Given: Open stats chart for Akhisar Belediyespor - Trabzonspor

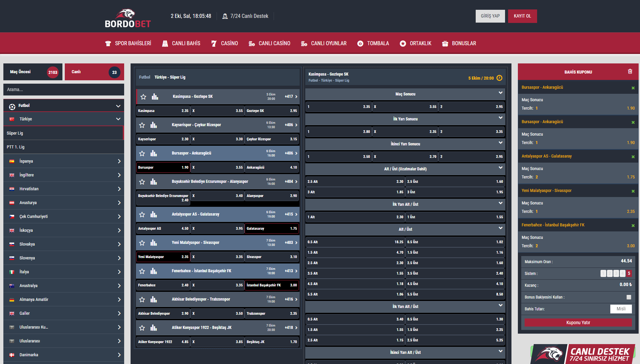Looking at the screenshot, I should pos(154,300).
